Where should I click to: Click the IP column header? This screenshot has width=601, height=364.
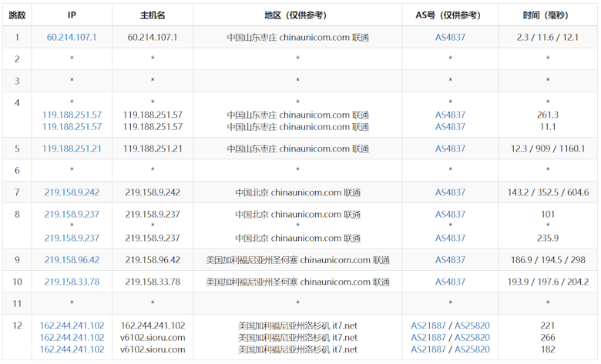[x=72, y=15]
